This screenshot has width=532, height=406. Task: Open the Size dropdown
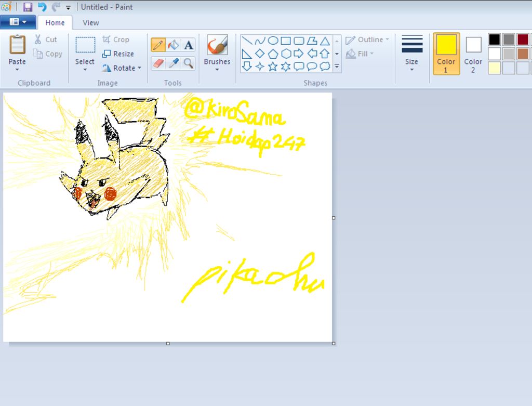[411, 54]
